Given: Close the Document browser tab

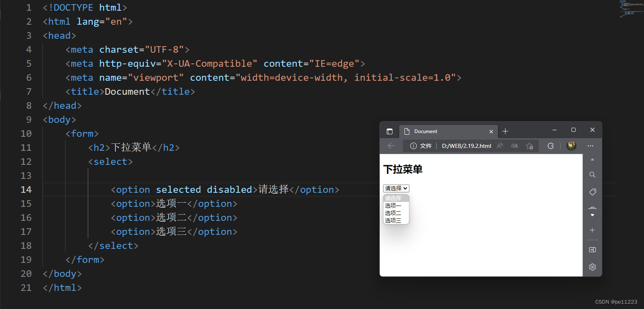Looking at the screenshot, I should (491, 132).
